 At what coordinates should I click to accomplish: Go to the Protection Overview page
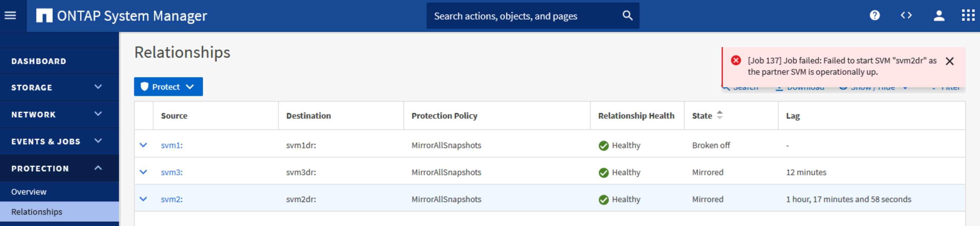click(x=29, y=192)
